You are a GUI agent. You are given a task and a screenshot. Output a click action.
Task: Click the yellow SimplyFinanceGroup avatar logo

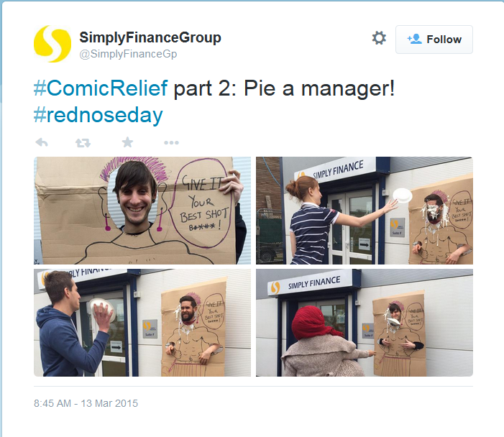pyautogui.click(x=52, y=44)
